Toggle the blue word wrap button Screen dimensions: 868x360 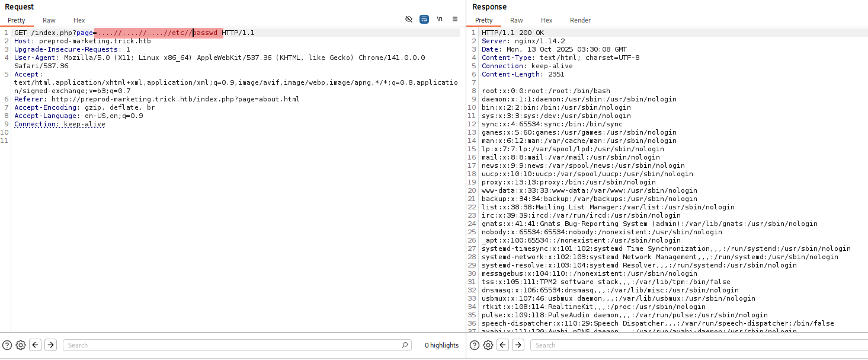click(424, 19)
